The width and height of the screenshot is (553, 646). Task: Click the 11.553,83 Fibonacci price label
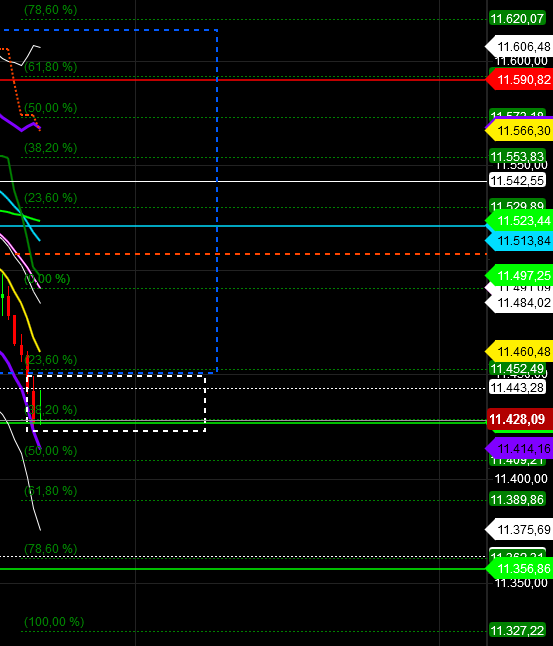(517, 157)
